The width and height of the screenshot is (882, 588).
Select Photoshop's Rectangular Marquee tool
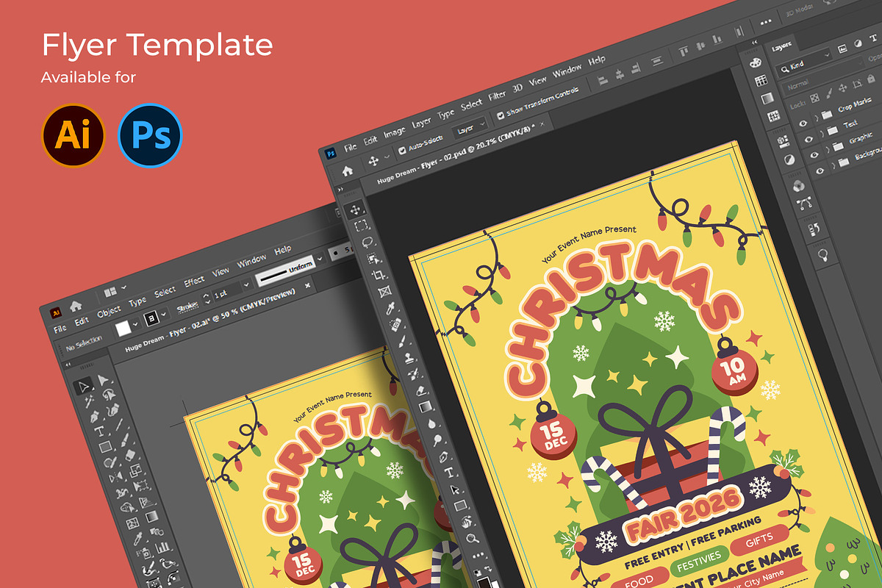point(361,226)
